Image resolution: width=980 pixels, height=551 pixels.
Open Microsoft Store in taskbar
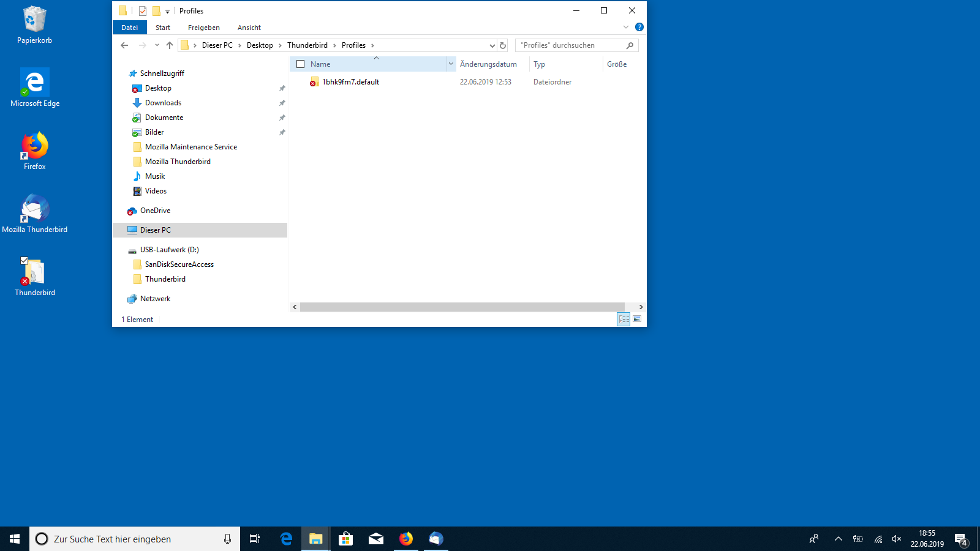tap(346, 539)
